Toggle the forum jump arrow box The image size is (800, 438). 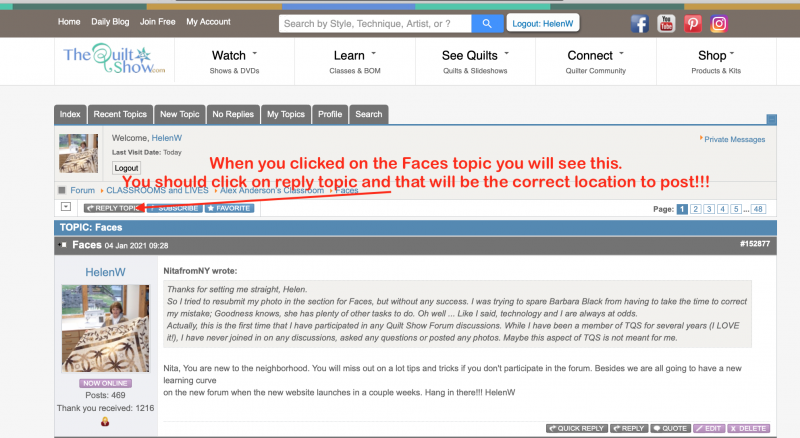66,207
